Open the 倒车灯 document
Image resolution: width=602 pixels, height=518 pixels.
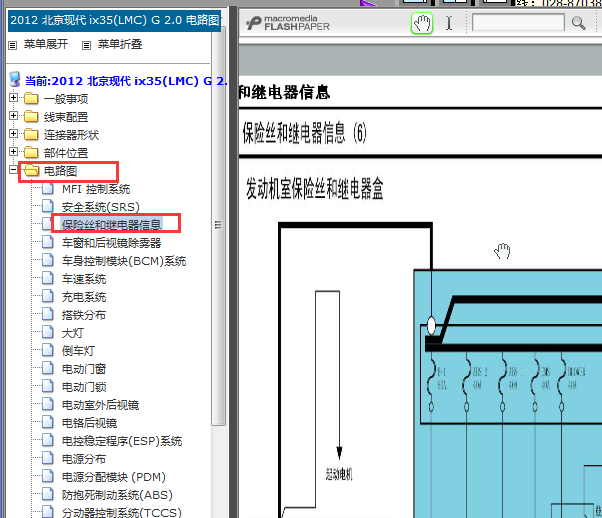click(78, 351)
